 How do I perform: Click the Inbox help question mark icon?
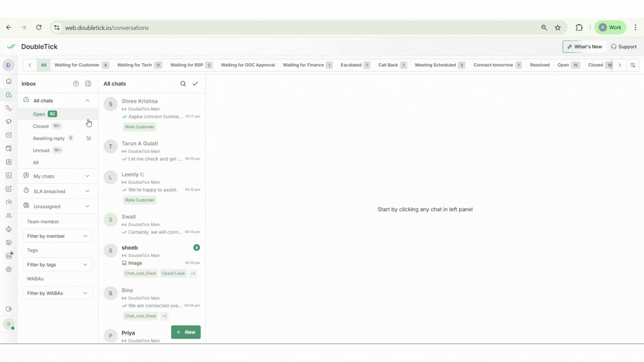pyautogui.click(x=76, y=84)
